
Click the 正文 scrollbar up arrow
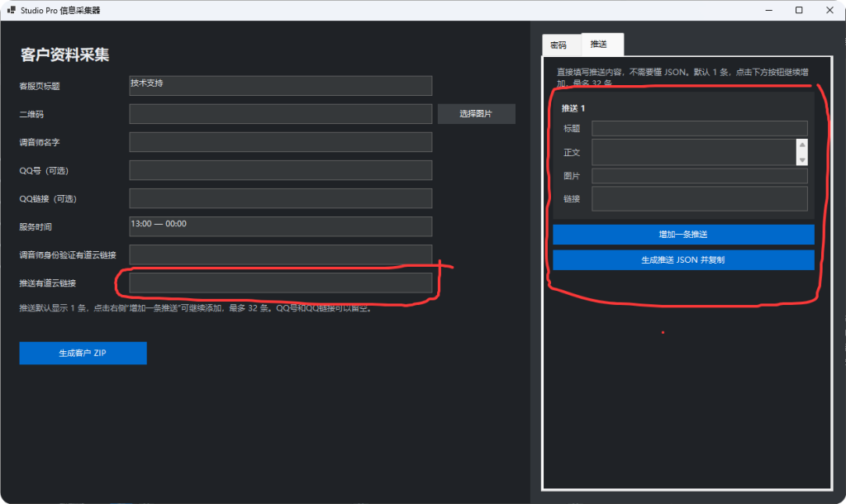(802, 145)
